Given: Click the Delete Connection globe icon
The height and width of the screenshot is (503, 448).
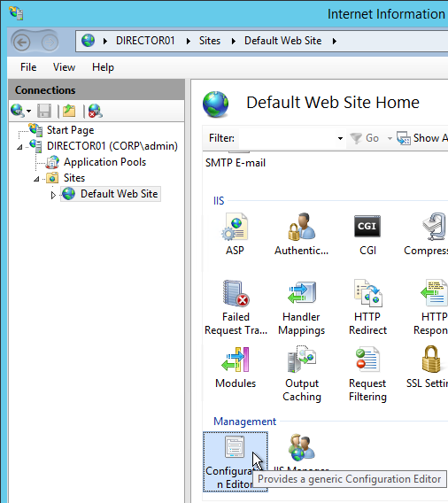Looking at the screenshot, I should (x=96, y=111).
